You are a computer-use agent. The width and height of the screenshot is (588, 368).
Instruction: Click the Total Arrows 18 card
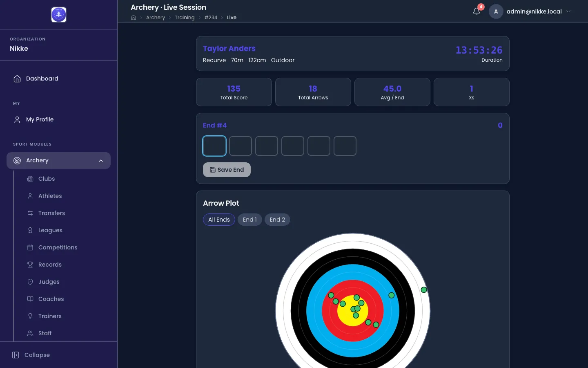pyautogui.click(x=313, y=92)
